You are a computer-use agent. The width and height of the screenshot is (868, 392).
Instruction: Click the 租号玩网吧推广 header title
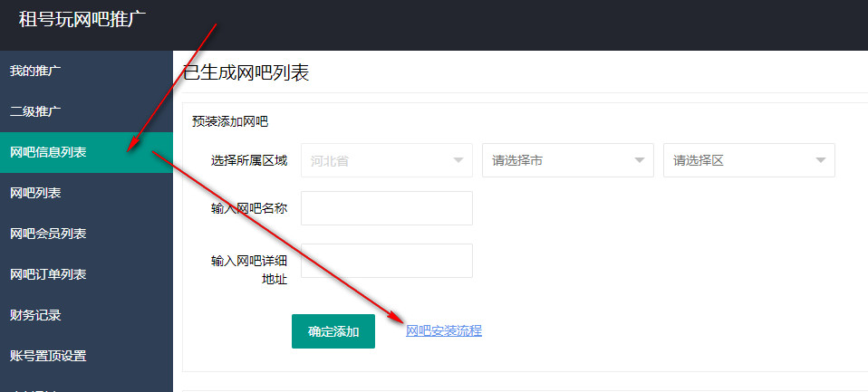82,20
